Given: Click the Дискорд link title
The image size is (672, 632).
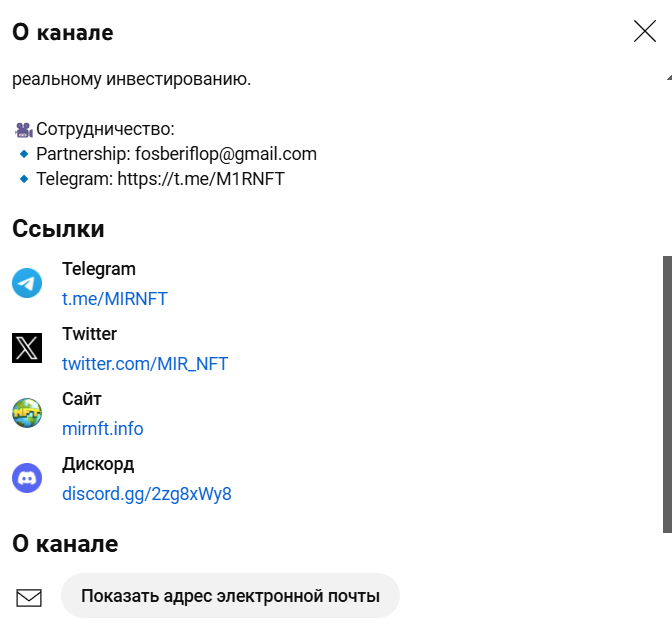Looking at the screenshot, I should click(98, 464).
